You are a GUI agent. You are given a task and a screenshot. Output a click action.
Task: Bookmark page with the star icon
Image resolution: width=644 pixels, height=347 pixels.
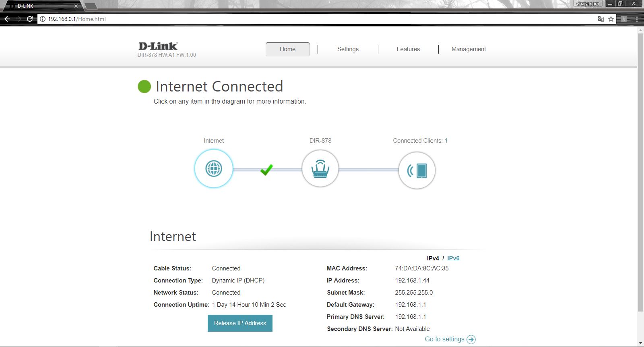[x=611, y=19]
